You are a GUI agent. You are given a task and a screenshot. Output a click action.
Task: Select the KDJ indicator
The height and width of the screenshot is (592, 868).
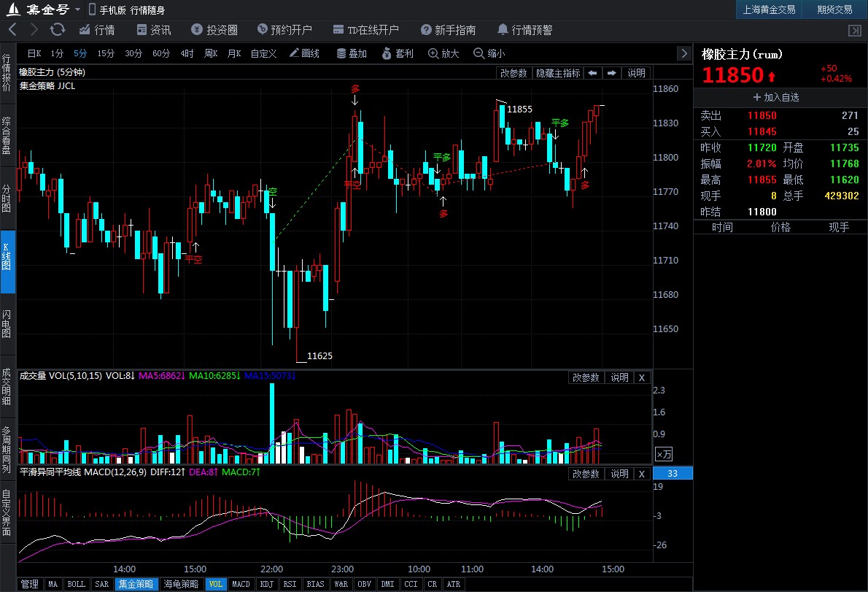(x=267, y=584)
